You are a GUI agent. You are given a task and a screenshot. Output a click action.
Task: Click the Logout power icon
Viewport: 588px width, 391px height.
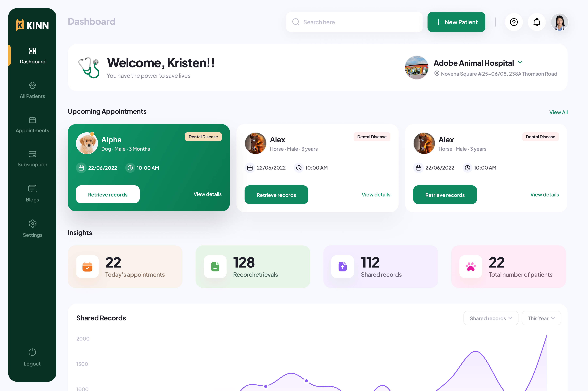coord(32,352)
